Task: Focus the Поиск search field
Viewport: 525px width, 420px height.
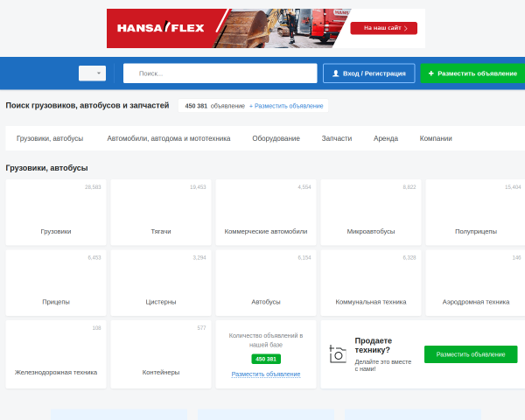Action: (x=220, y=73)
